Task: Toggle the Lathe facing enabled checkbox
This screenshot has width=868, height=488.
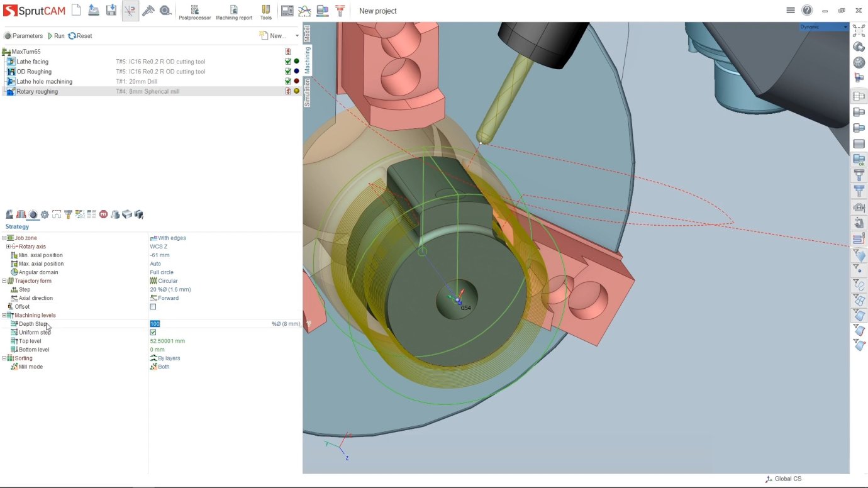Action: 288,62
